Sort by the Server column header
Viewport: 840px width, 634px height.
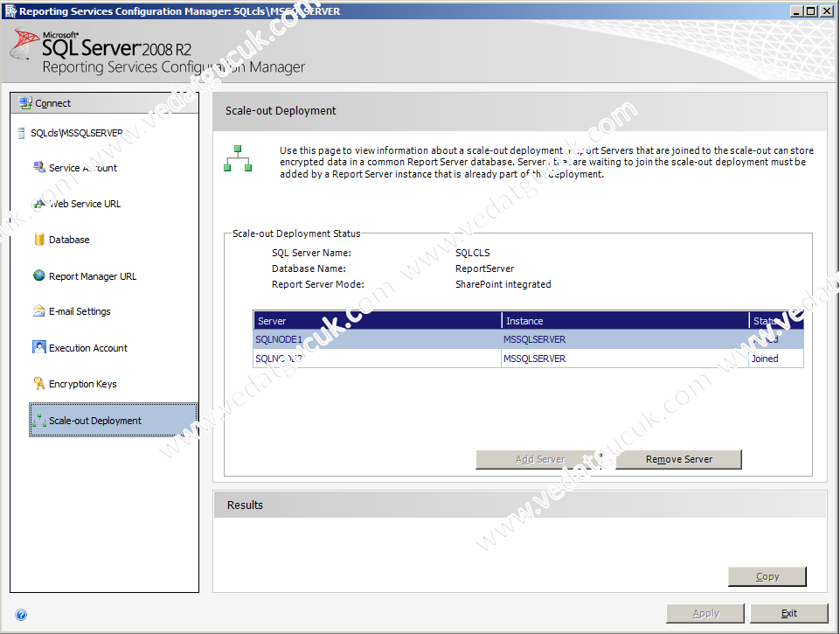(377, 320)
